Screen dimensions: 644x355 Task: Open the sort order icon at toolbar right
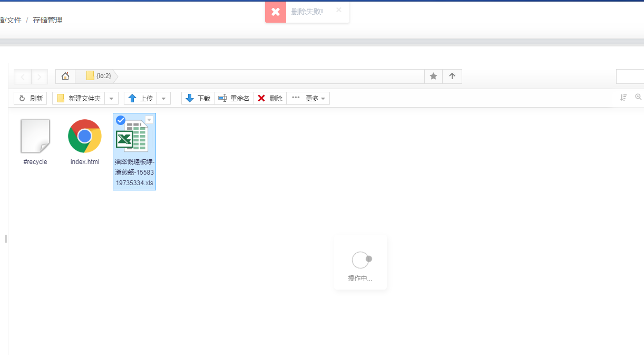(623, 97)
